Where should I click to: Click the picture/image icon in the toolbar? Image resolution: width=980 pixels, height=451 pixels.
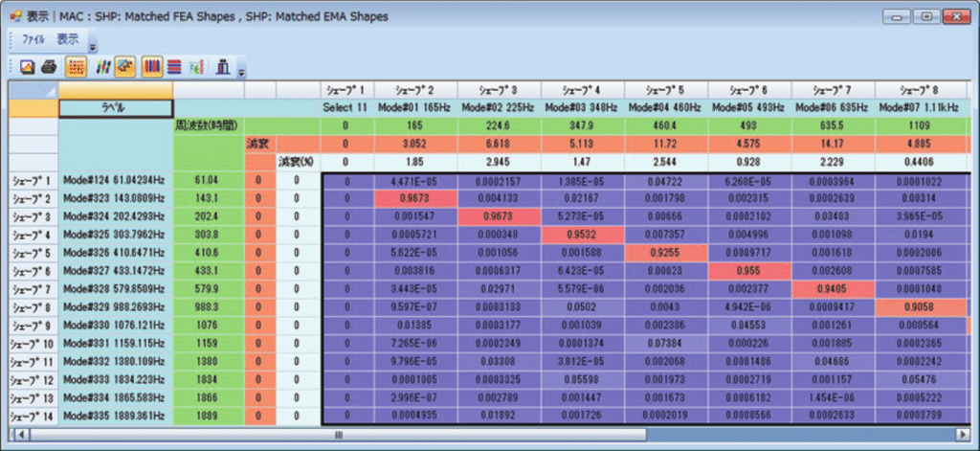[x=27, y=67]
